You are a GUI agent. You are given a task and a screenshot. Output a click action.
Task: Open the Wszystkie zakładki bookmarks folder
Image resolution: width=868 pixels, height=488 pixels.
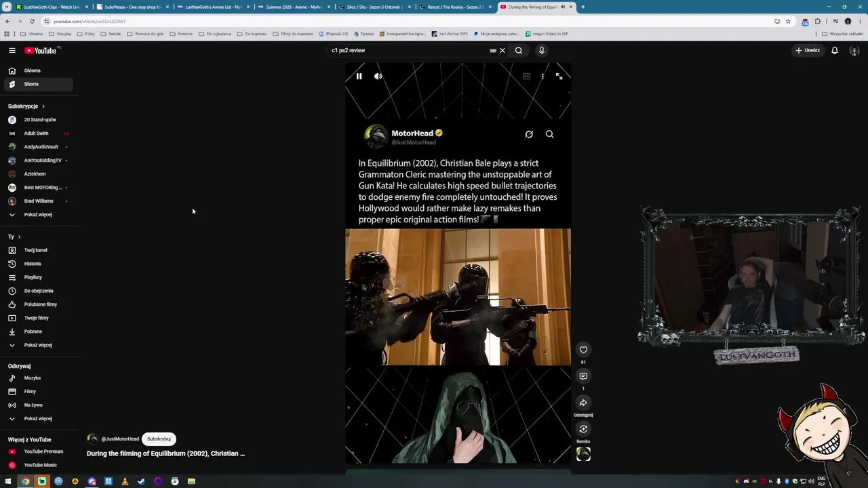844,34
